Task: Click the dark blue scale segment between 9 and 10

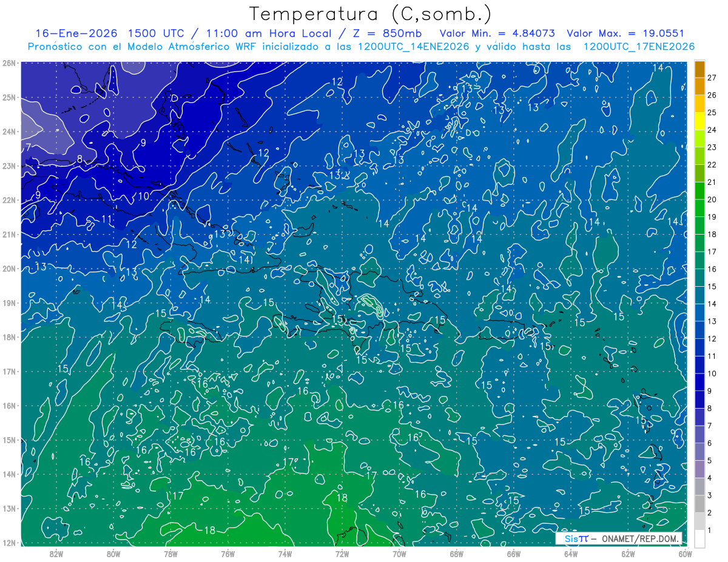Action: click(x=699, y=382)
